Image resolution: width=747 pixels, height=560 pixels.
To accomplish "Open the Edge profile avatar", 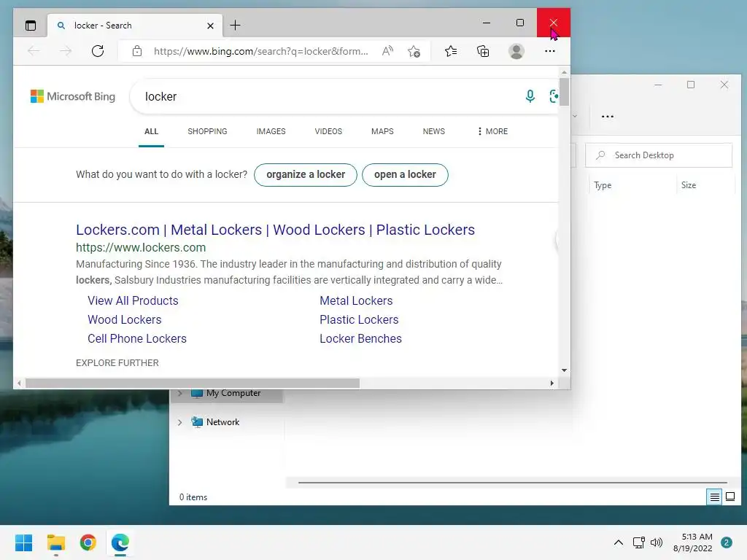I will pyautogui.click(x=516, y=51).
